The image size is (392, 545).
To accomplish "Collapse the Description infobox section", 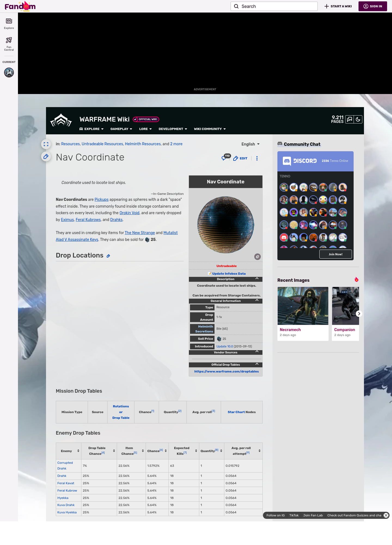I will (226, 279).
